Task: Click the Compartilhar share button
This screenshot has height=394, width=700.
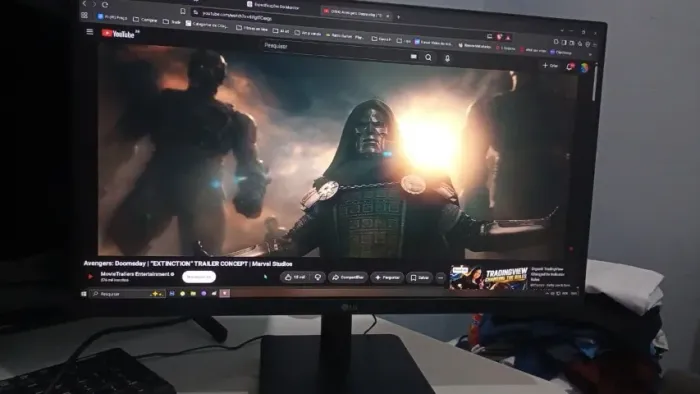Action: click(x=348, y=277)
